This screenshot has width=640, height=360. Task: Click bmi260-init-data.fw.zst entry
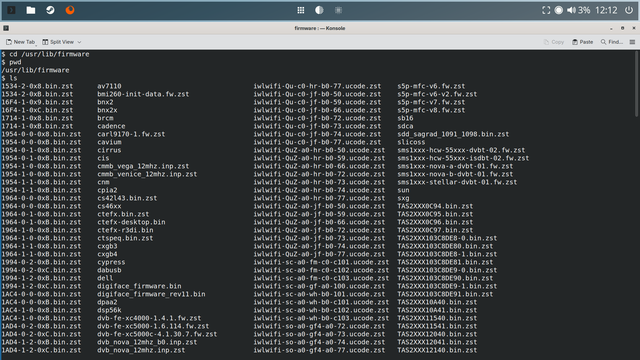(143, 94)
